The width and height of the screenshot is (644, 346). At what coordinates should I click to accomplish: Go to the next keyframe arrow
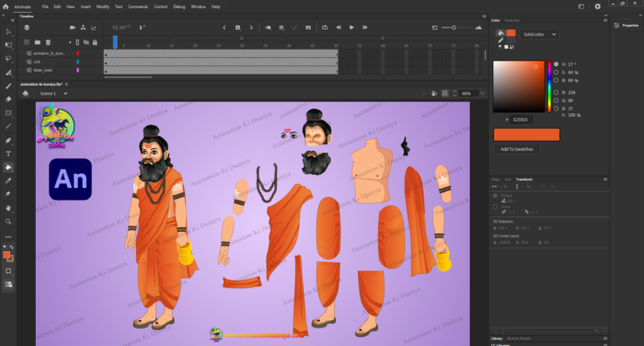(251, 28)
